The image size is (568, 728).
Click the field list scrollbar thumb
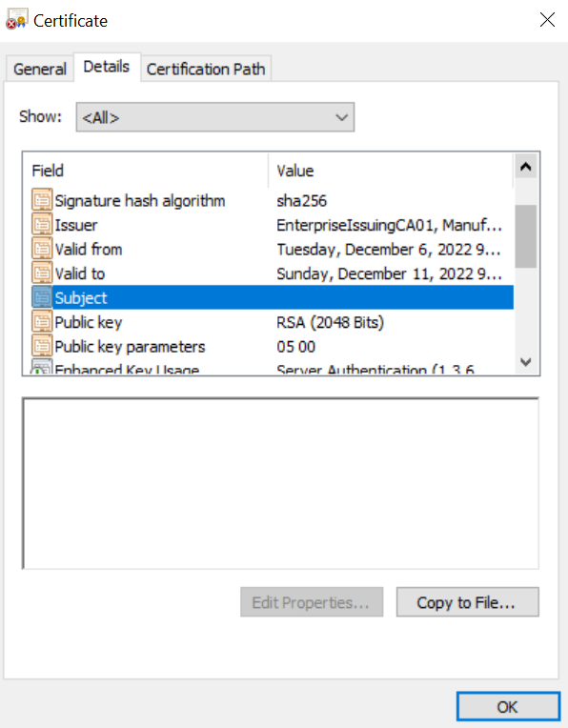[x=526, y=236]
